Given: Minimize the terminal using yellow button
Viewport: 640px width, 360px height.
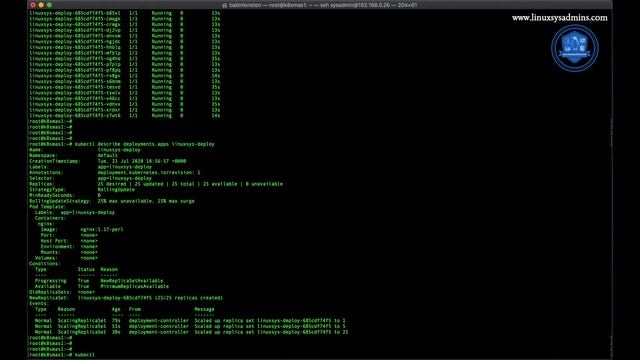Looking at the screenshot, I should point(41,5).
